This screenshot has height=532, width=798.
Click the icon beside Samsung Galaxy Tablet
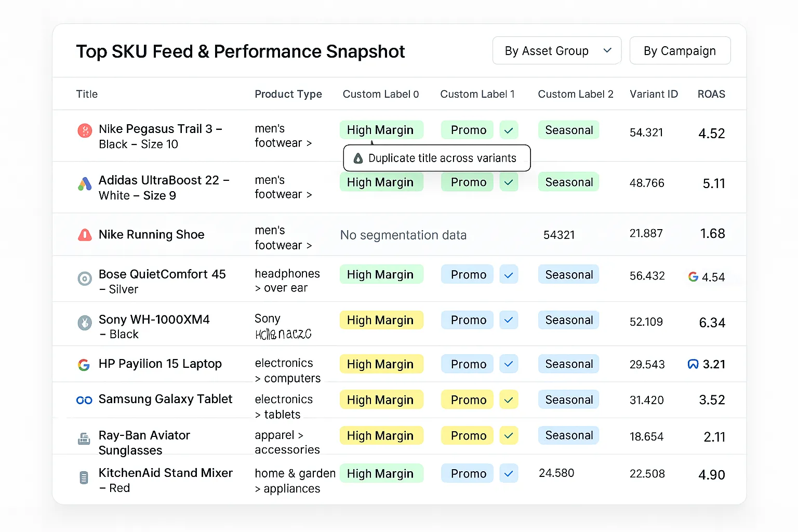click(84, 400)
